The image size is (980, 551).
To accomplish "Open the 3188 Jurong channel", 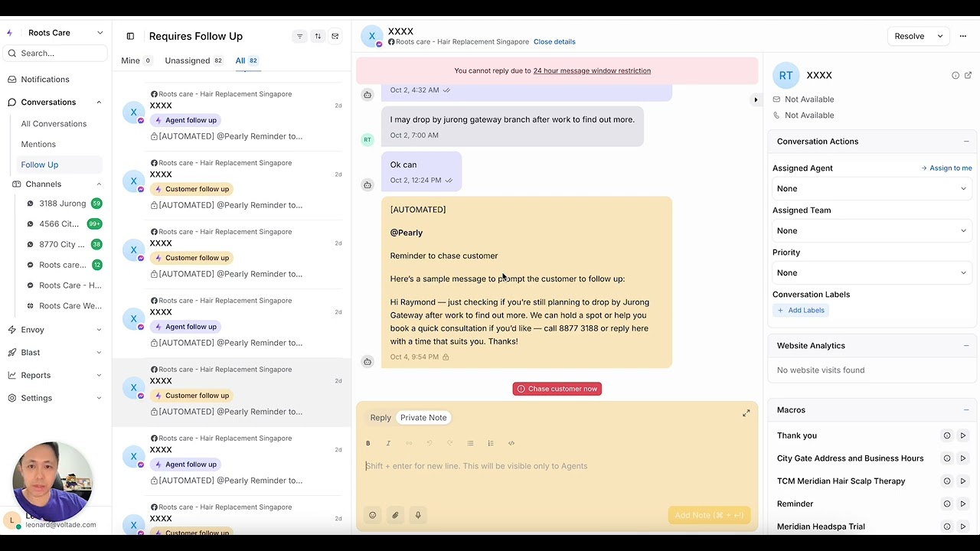I will pos(64,204).
